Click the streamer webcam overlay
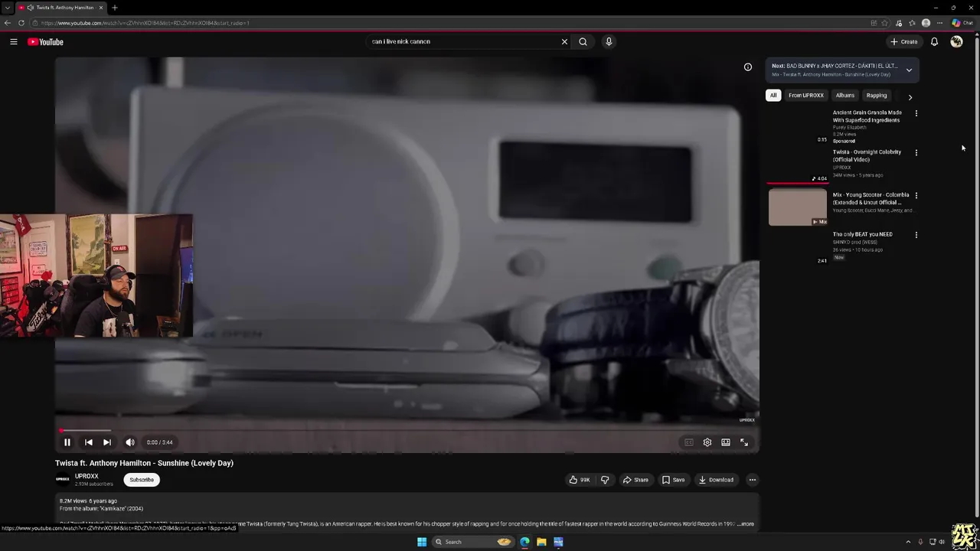Screen dimensions: 980x551 point(96,275)
